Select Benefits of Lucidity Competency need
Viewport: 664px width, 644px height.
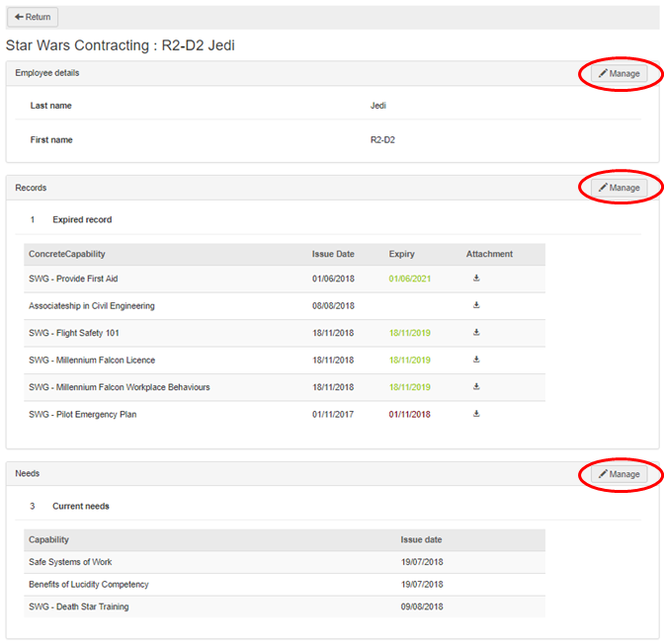(89, 585)
